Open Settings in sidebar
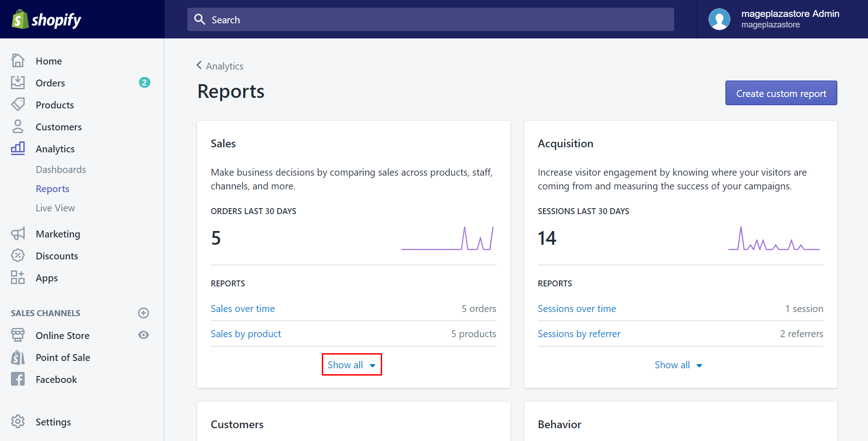868x441 pixels. [x=53, y=422]
